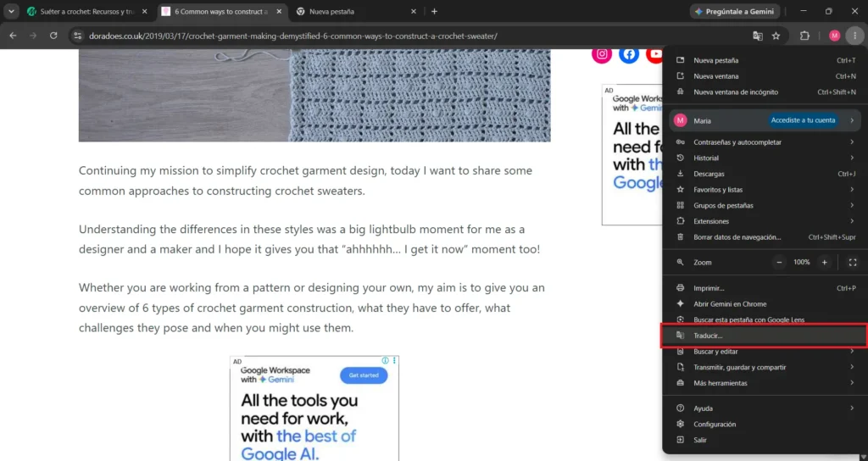868x461 pixels.
Task: Open the tab search dropdown arrow
Action: [x=11, y=12]
